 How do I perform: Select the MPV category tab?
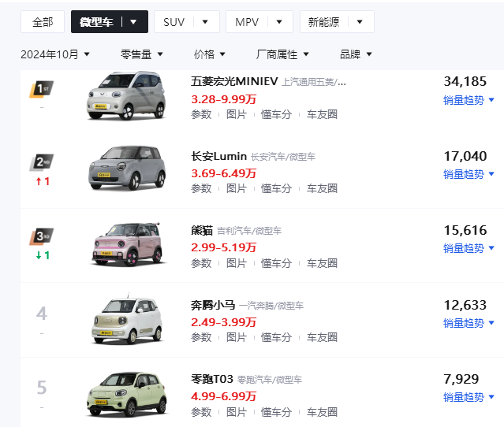point(247,22)
